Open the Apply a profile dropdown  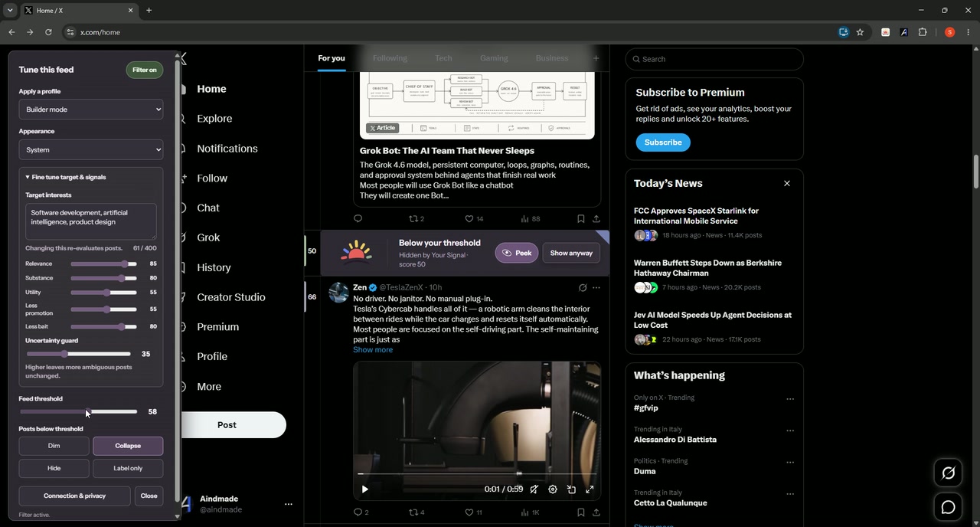91,110
